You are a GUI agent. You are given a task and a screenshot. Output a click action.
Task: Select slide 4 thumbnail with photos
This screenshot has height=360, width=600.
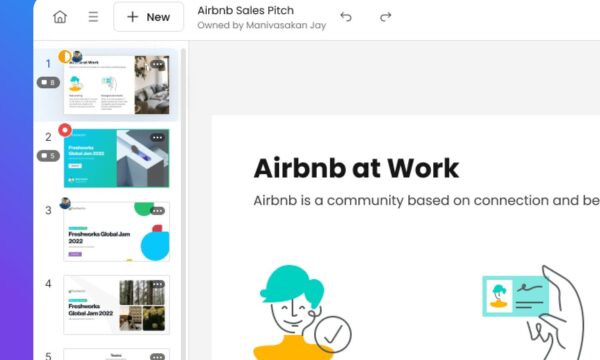(116, 305)
